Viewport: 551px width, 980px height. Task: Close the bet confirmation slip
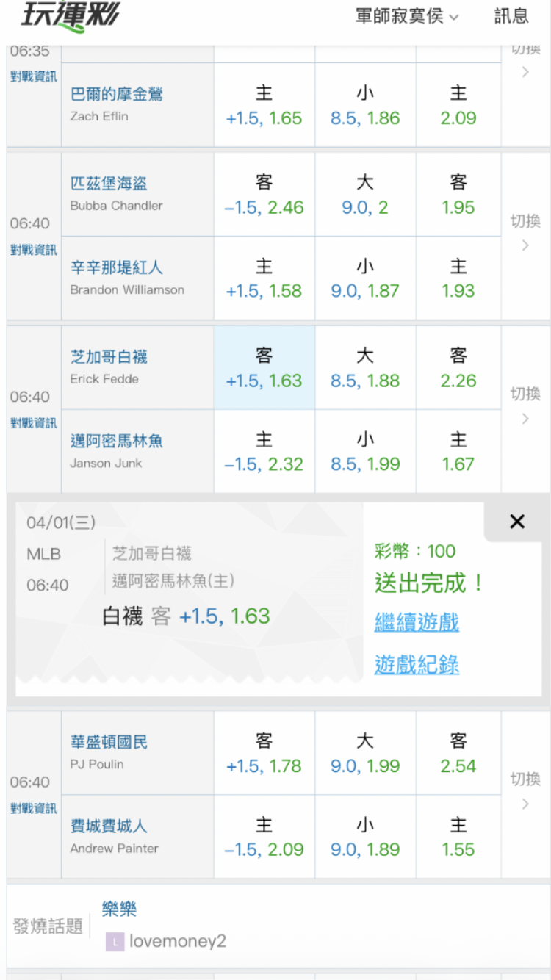point(516,522)
